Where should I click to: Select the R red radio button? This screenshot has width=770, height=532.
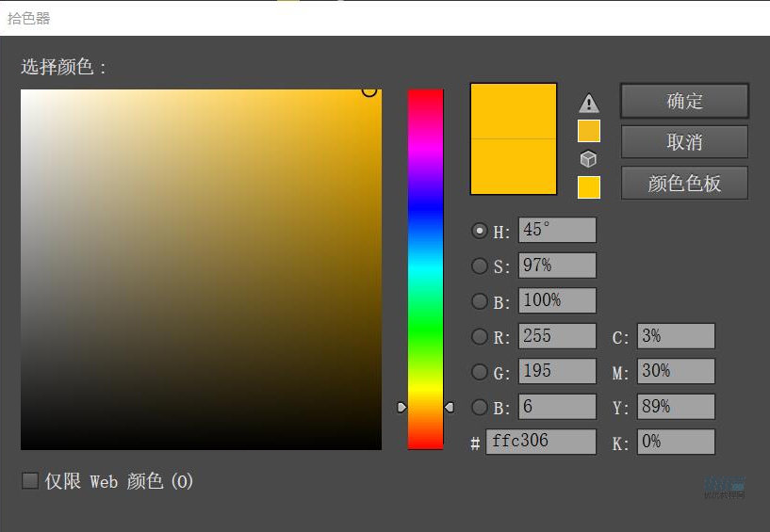(480, 336)
